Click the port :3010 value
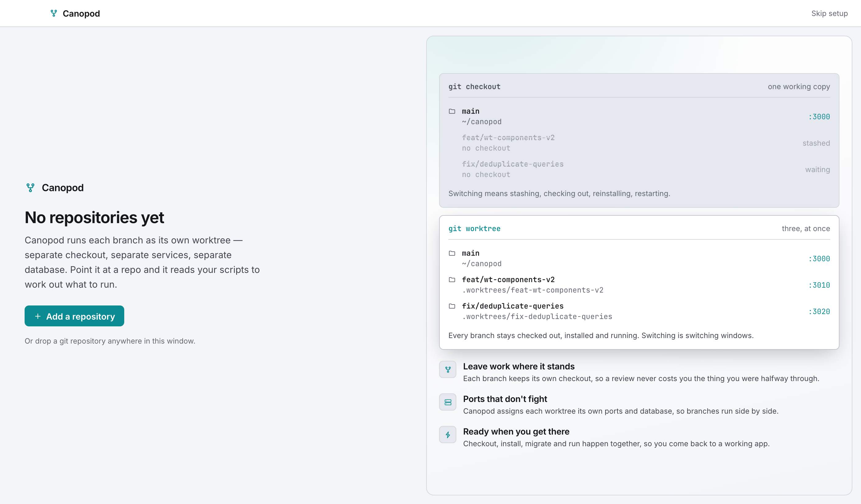This screenshot has width=861, height=504. pos(819,285)
